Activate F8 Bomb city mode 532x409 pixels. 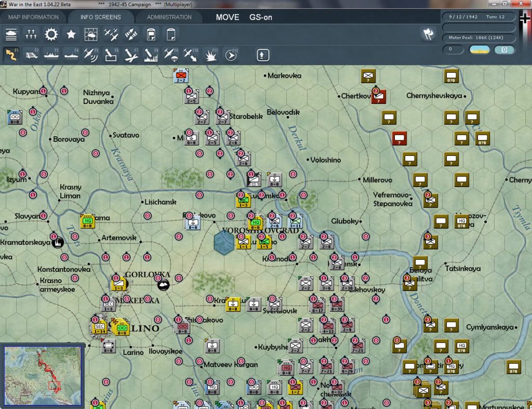pos(151,55)
